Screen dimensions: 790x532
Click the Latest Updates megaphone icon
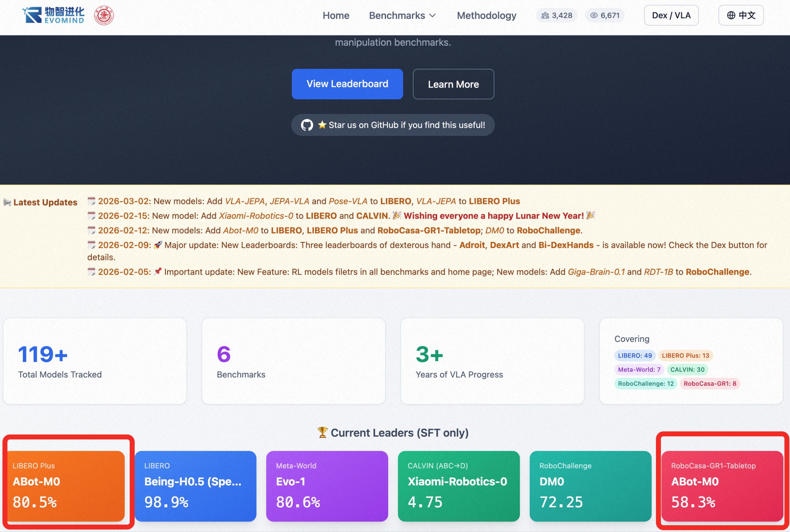[7, 202]
